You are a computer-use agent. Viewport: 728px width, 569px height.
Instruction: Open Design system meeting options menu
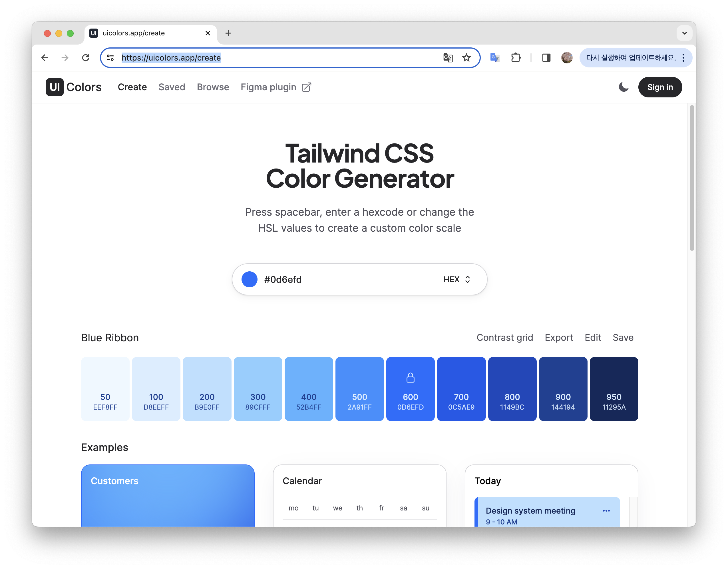606,511
